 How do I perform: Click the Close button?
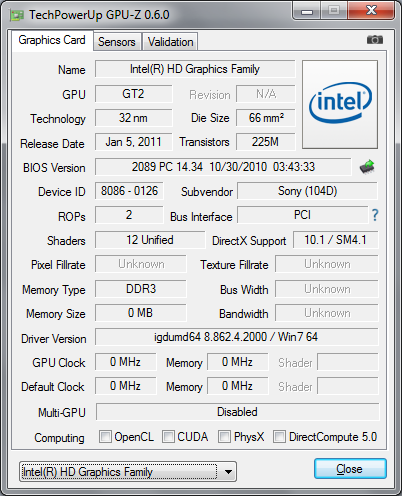(x=350, y=469)
